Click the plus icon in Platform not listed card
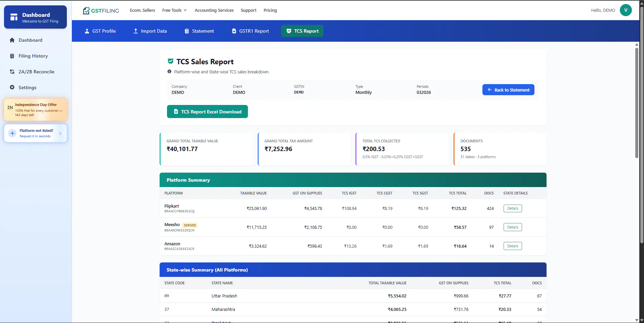This screenshot has height=323, width=644. pyautogui.click(x=12, y=133)
